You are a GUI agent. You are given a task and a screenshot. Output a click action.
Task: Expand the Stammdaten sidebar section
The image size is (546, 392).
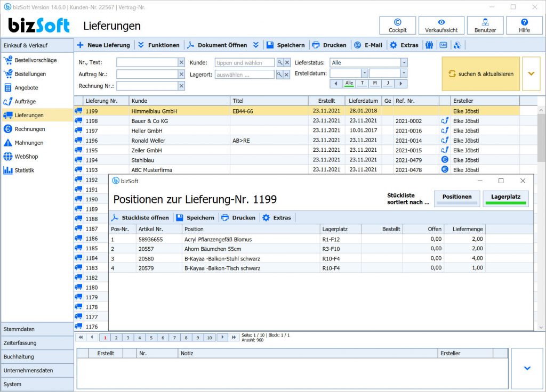click(x=37, y=329)
